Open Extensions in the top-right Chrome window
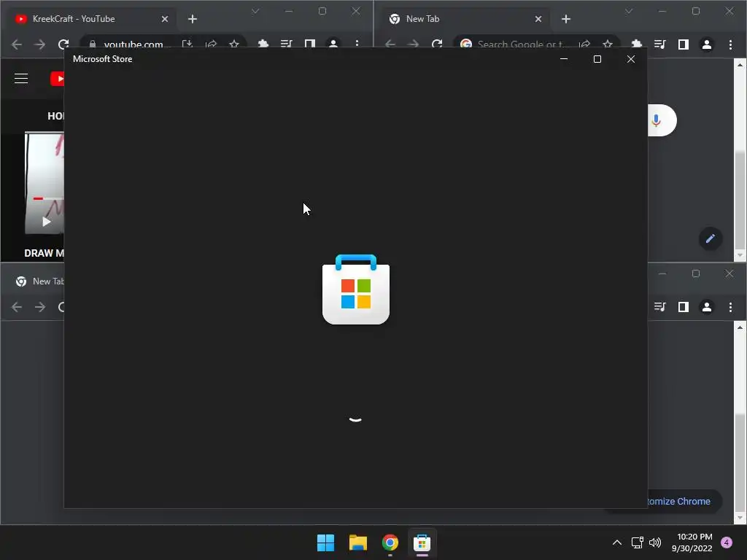The width and height of the screenshot is (747, 560). pos(636,44)
